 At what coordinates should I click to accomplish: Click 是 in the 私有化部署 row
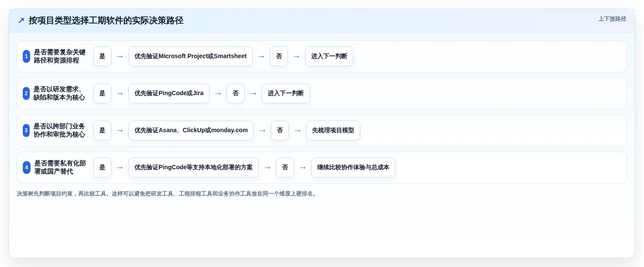pos(102,168)
